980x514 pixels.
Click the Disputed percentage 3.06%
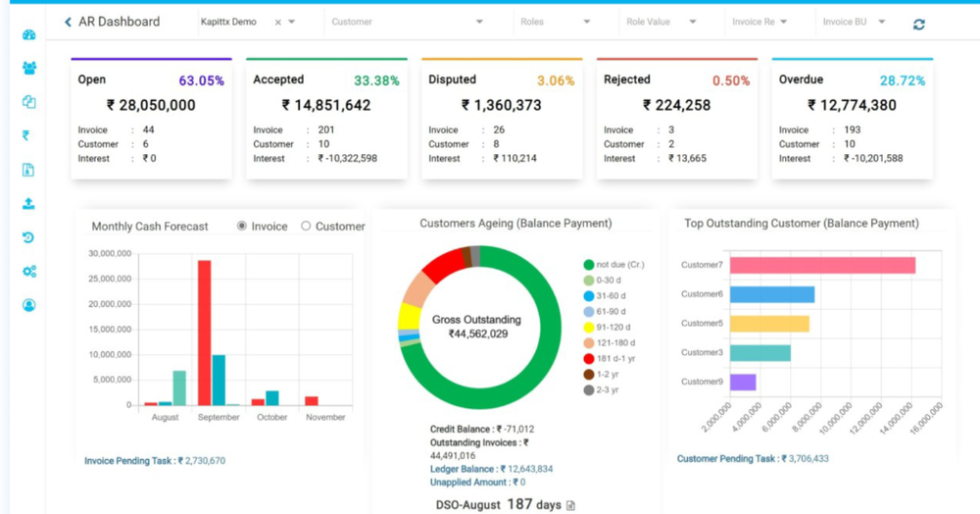[x=556, y=80]
